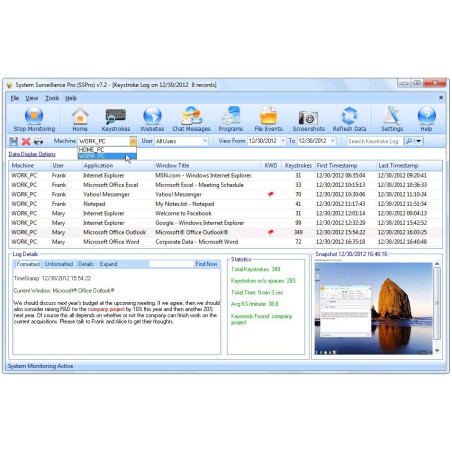The image size is (452, 452).
Task: Open the File menu
Action: (15, 98)
